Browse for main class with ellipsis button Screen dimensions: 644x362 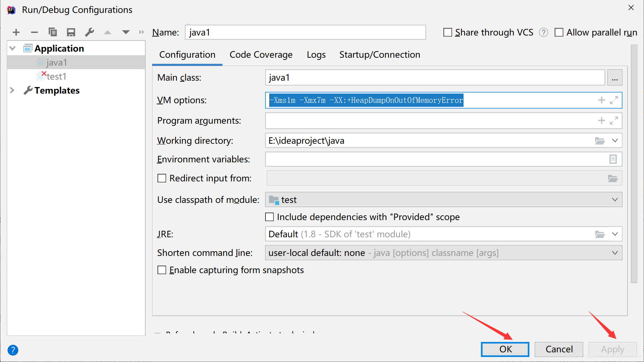pos(615,78)
